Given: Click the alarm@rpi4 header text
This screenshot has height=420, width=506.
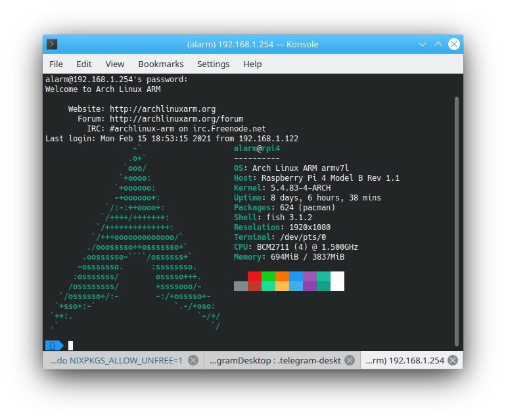Looking at the screenshot, I should [x=257, y=149].
